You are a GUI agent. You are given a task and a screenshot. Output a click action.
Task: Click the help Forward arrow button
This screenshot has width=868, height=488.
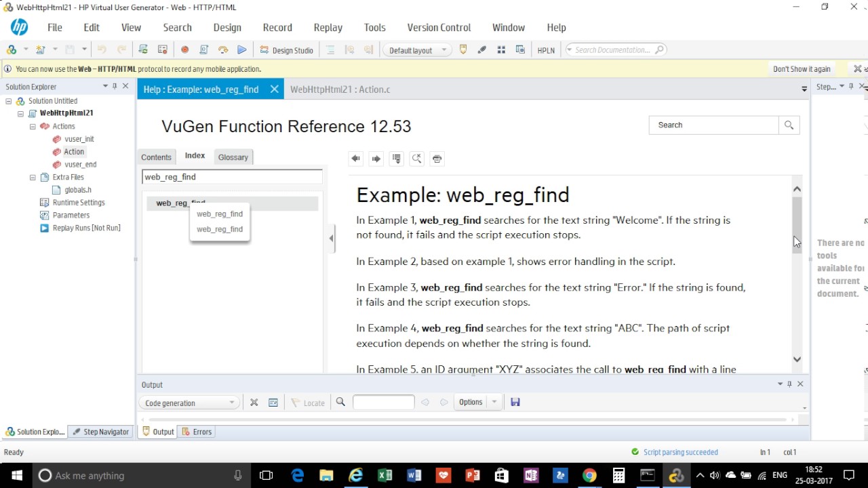(x=376, y=159)
